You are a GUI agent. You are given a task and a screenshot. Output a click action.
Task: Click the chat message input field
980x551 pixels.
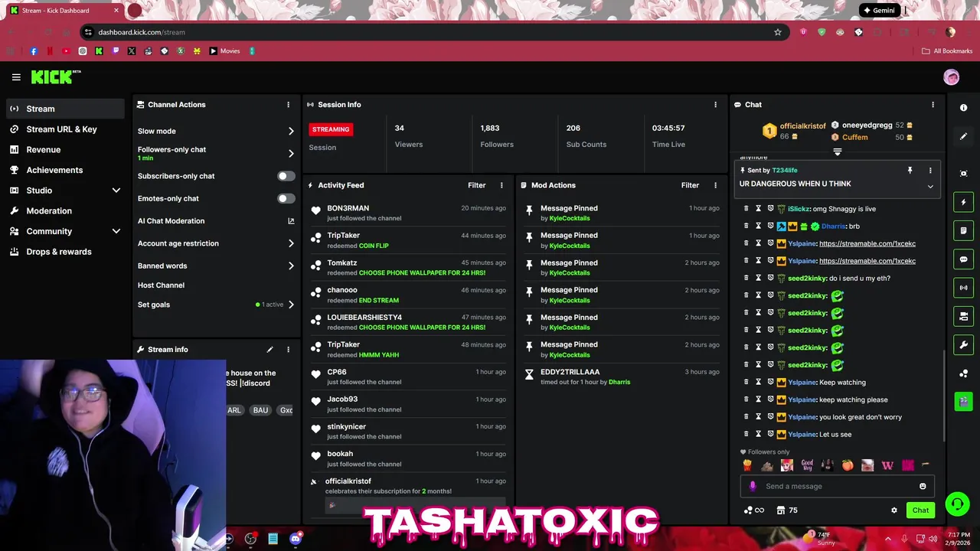(x=837, y=486)
